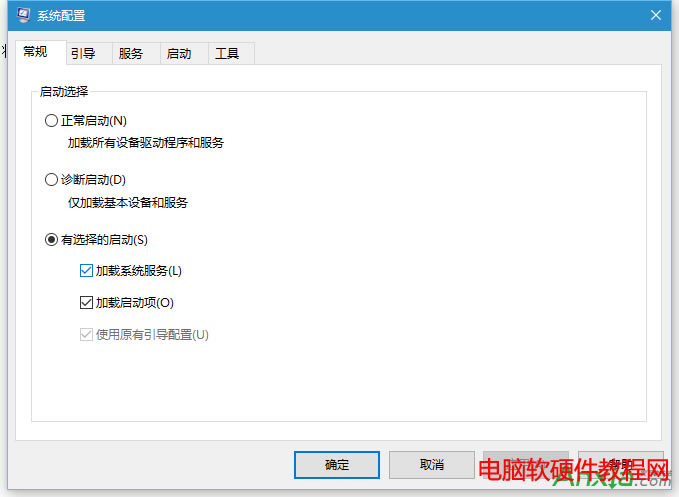Click the 系统配置 title bar text
Screen dimensions: 679x497
64,15
